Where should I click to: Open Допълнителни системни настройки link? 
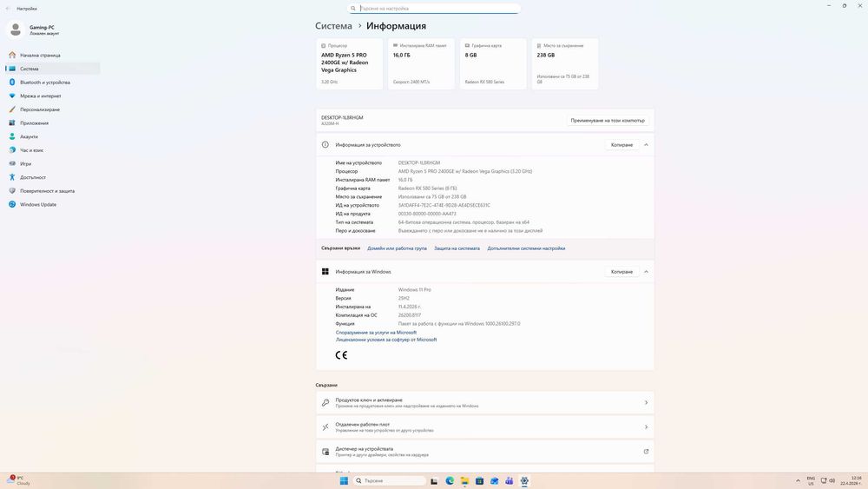coord(526,248)
